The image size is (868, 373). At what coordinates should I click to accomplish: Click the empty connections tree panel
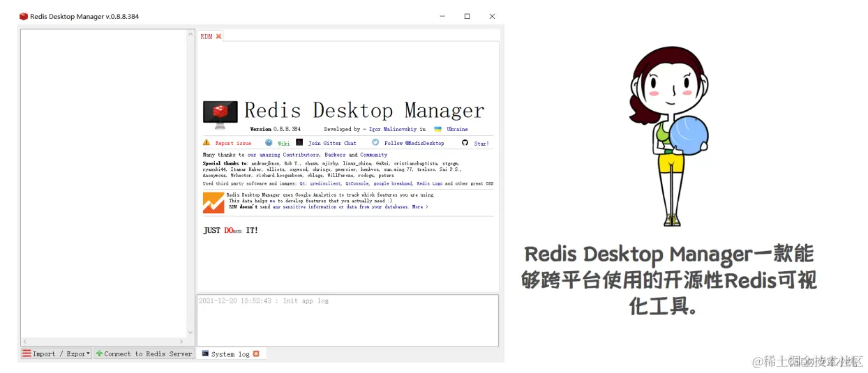104,183
